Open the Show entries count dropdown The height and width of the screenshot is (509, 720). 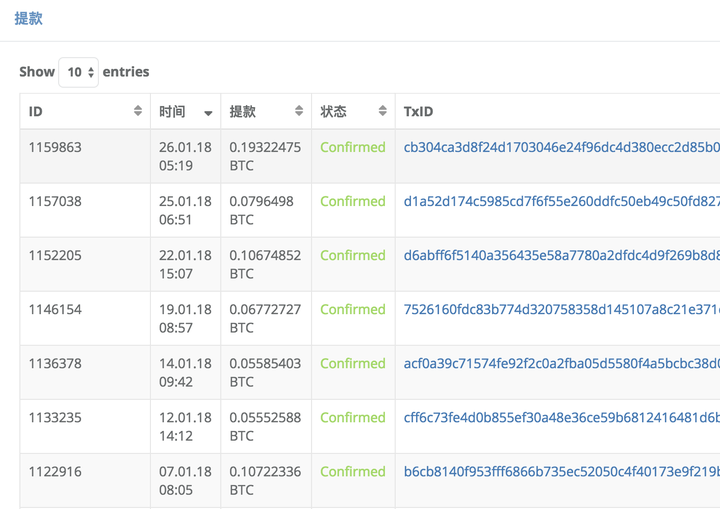pyautogui.click(x=79, y=72)
